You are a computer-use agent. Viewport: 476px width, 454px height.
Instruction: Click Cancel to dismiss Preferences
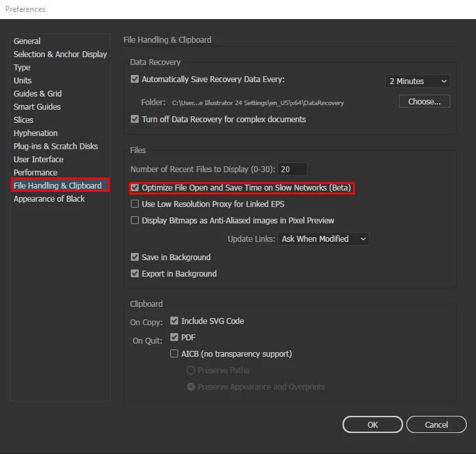pyautogui.click(x=437, y=424)
